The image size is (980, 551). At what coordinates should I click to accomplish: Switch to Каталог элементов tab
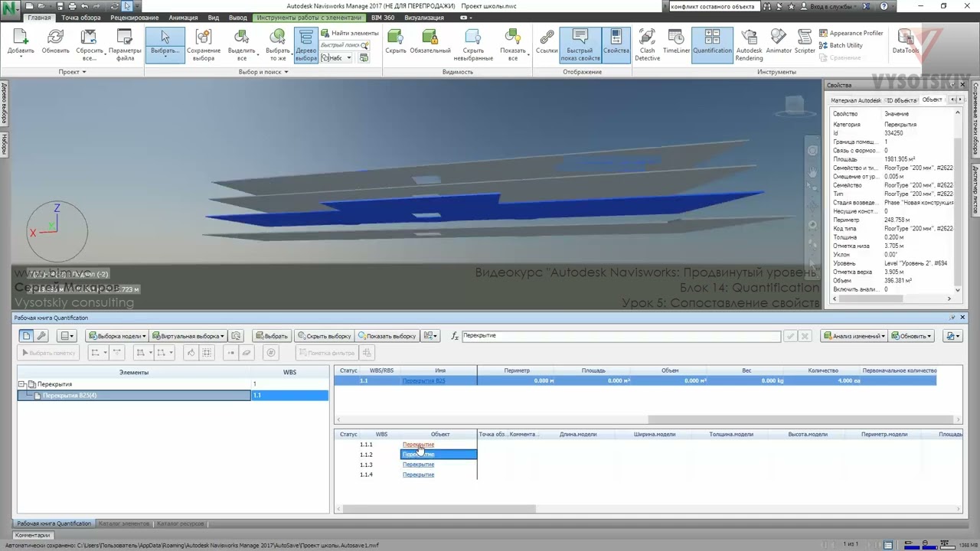click(x=124, y=523)
